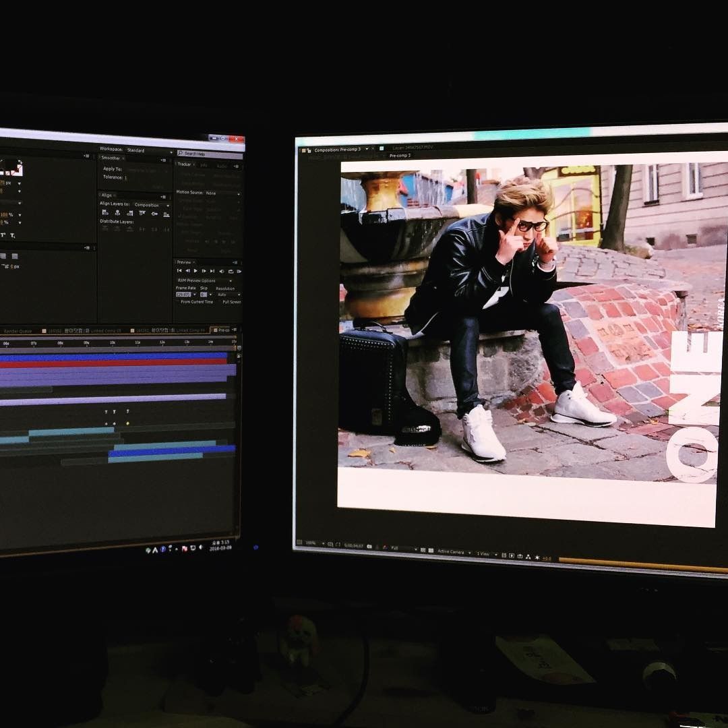Step to previous frame in Preview panel
Viewport: 728px width, 728px height.
(x=187, y=271)
